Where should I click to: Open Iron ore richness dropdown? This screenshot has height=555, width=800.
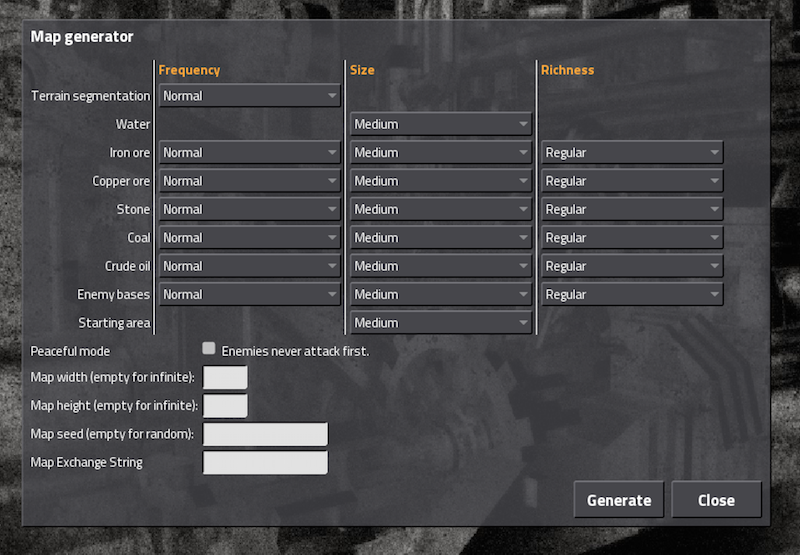point(632,153)
